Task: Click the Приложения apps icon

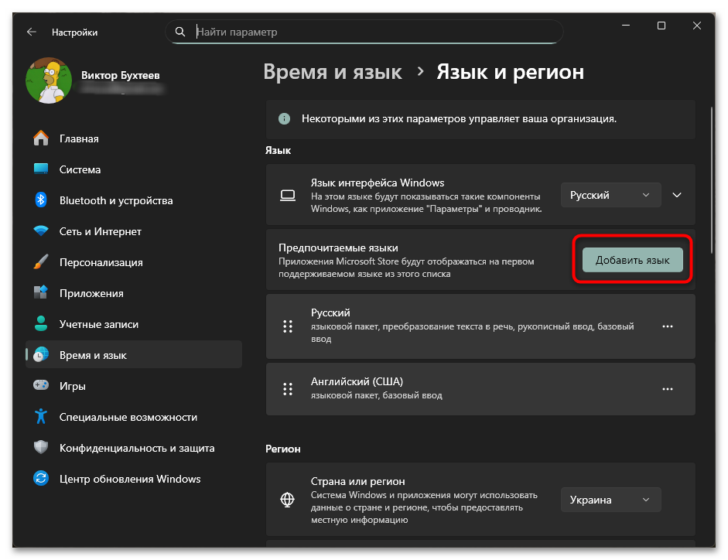Action: (41, 293)
